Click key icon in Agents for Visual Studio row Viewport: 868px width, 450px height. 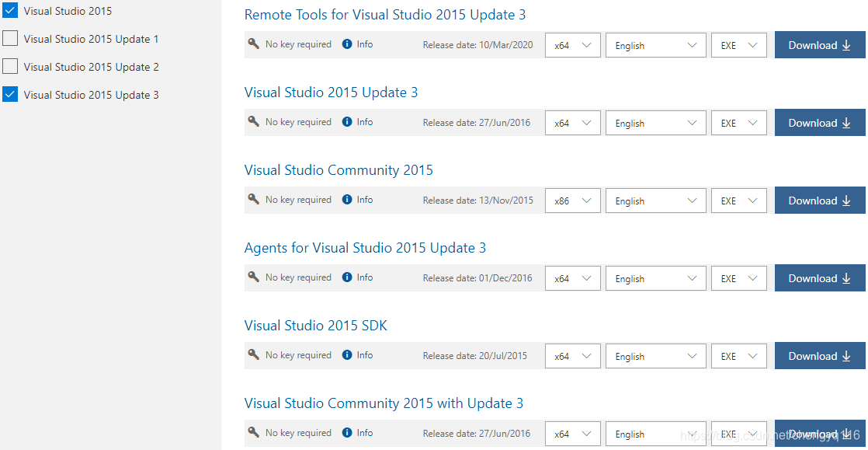click(254, 277)
